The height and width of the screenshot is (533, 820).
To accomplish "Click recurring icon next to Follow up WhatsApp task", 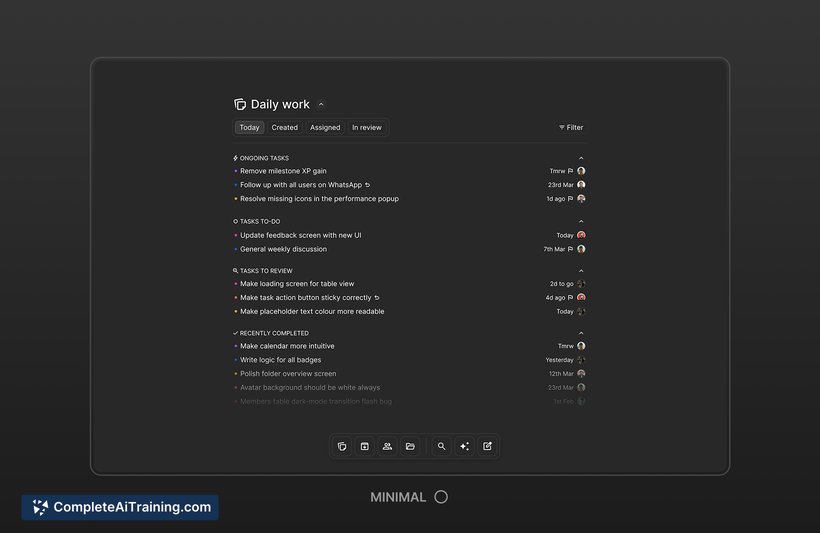I will 368,185.
